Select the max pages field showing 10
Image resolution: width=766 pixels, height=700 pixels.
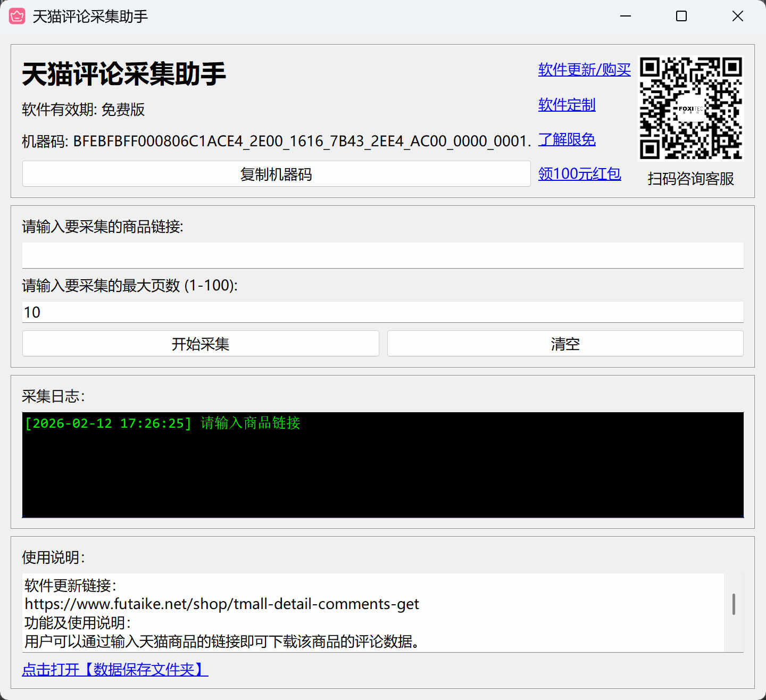pyautogui.click(x=382, y=312)
